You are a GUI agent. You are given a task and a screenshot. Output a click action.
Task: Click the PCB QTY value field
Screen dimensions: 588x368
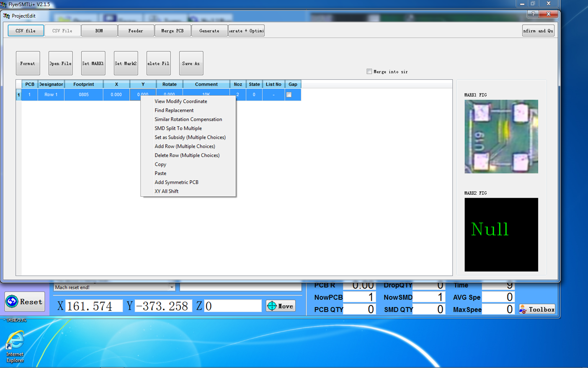359,309
